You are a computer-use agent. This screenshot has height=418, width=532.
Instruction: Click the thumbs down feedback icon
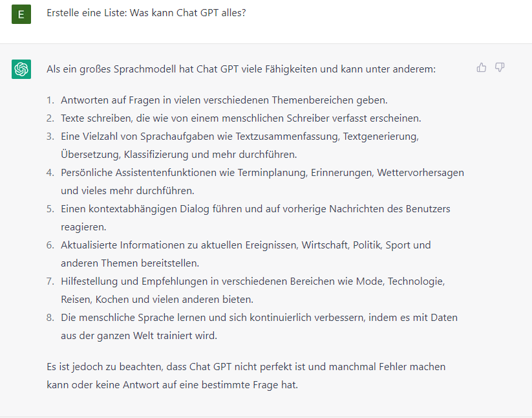(x=500, y=67)
